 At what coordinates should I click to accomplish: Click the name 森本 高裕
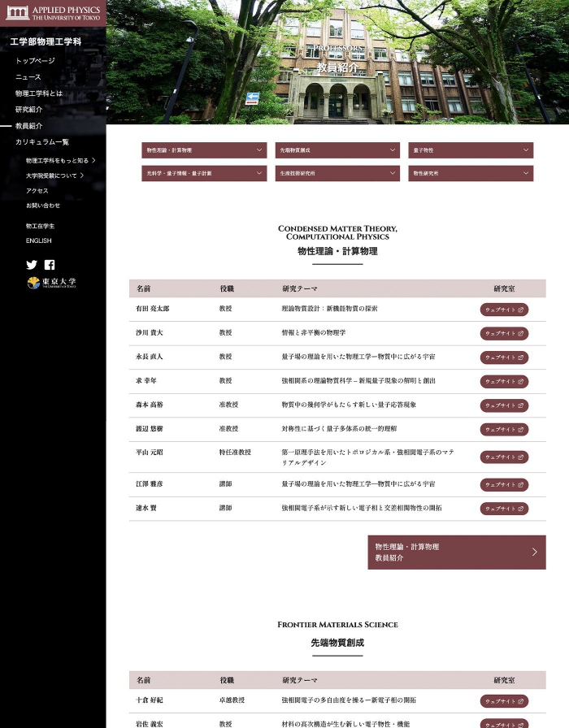149,405
